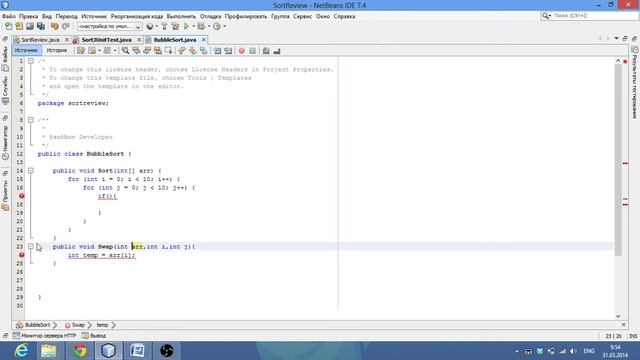Click the red Start Macro Recording icon
Screen dimensions: 640x360
coord(242,51)
